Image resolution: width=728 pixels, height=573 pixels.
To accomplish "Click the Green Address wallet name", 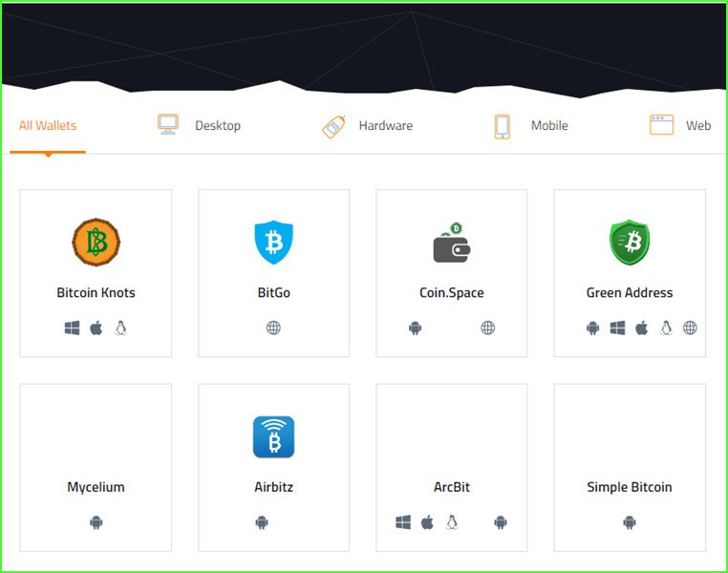I will pyautogui.click(x=630, y=293).
